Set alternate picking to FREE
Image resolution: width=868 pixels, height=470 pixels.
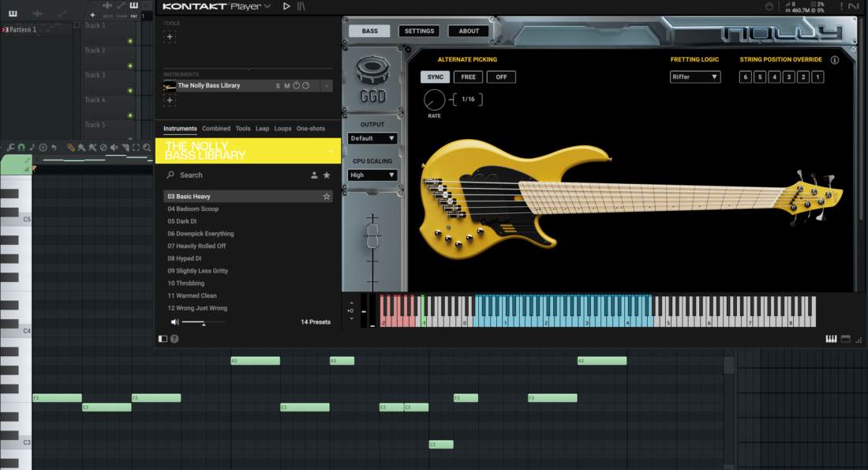pos(468,77)
